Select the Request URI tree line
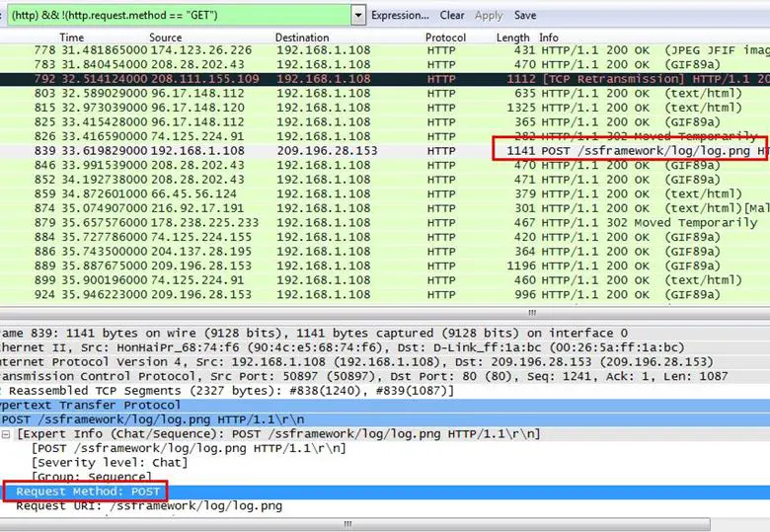Screen dimensions: 770x532 (x=148, y=506)
